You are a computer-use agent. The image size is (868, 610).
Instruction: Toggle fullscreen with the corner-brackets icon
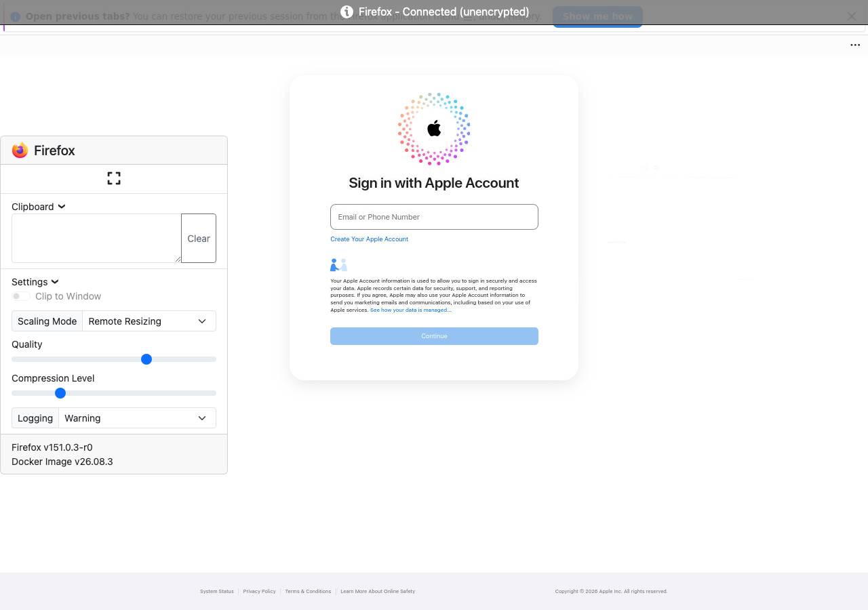[x=114, y=178]
